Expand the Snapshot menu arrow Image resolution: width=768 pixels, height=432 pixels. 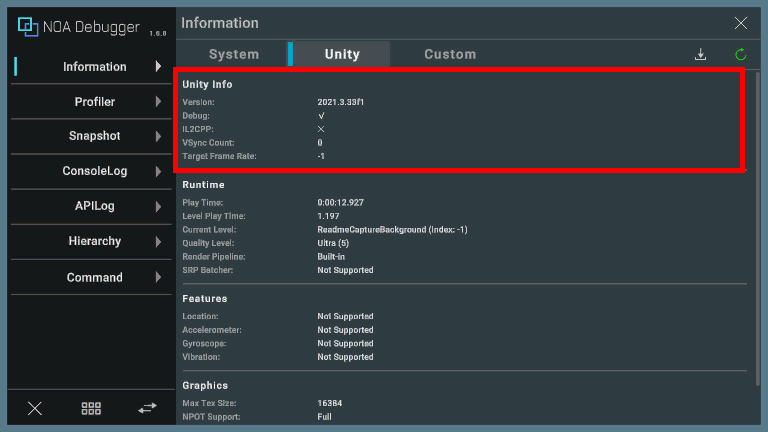point(158,136)
